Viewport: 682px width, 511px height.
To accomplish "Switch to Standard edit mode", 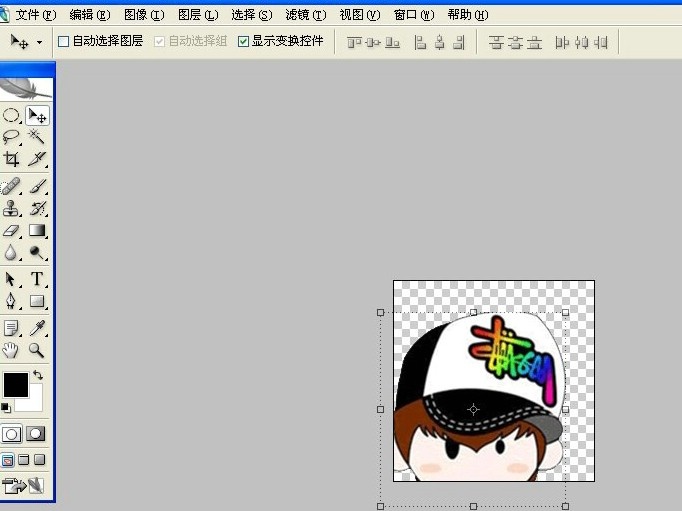I will tap(11, 434).
